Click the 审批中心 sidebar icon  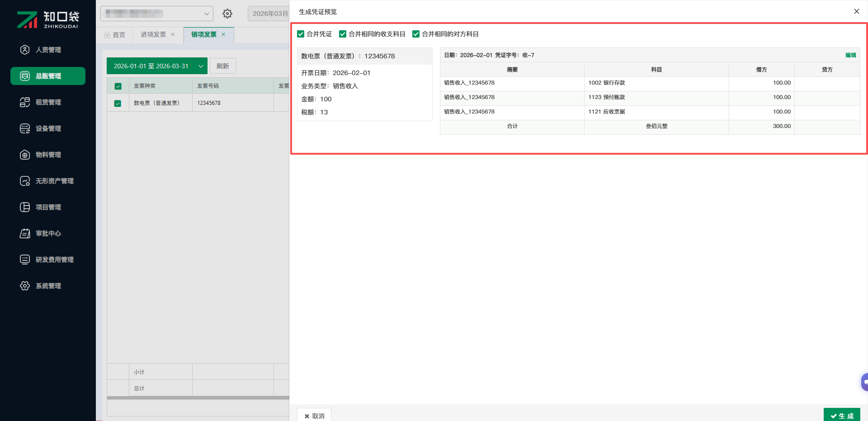click(25, 233)
